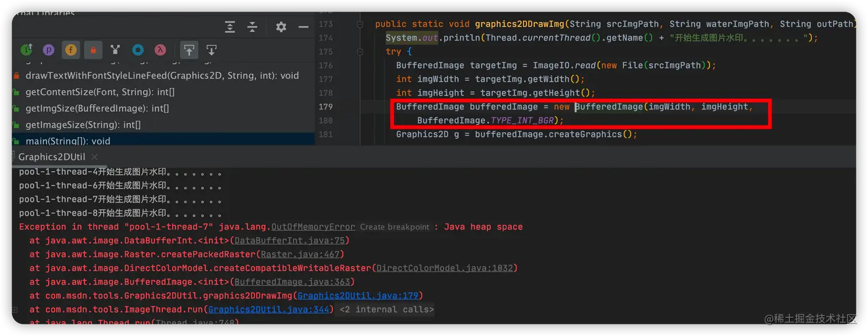Toggle Show Non-Public red lock filter
Image resolution: width=868 pixels, height=336 pixels.
point(93,50)
